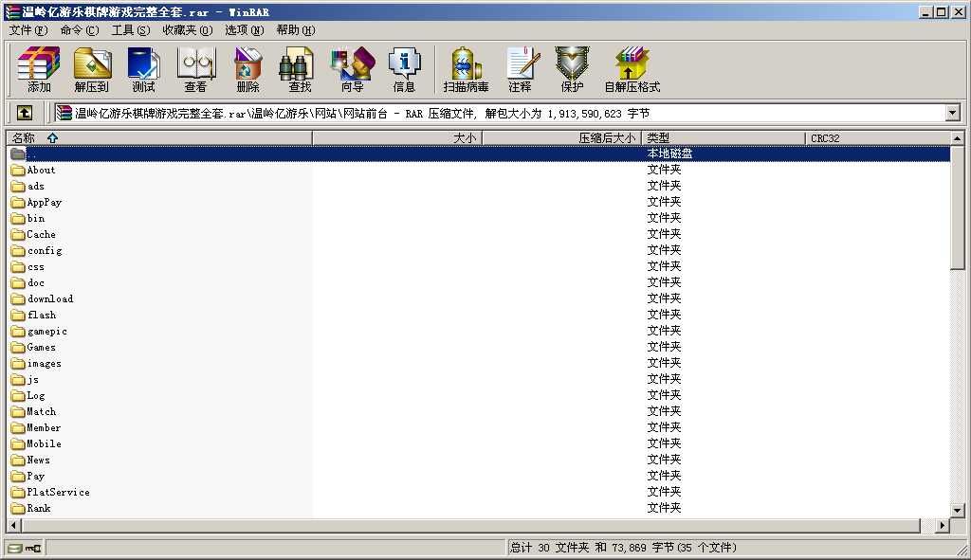
Task: Select the Log folder row
Action: click(x=479, y=395)
